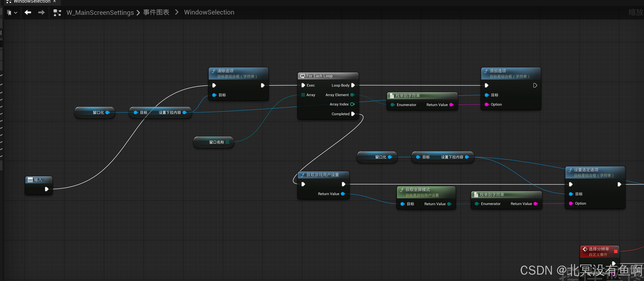Click the navigate back arrow
The height and width of the screenshot is (281, 644).
tap(28, 12)
